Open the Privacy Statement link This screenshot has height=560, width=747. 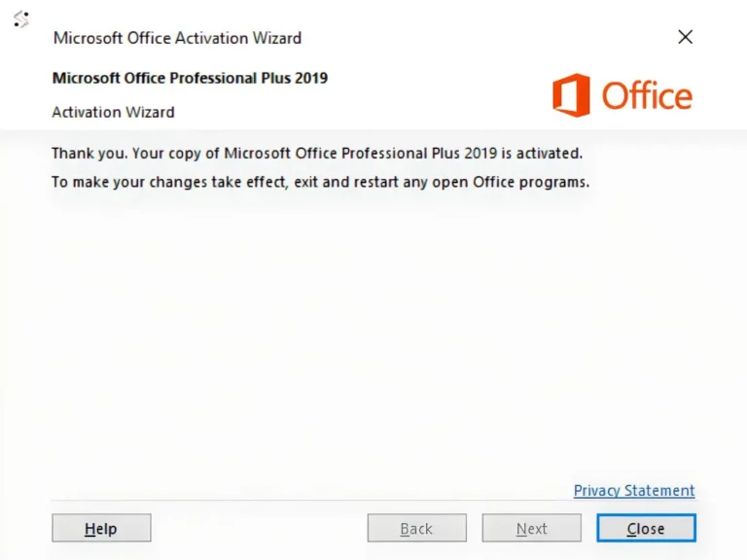[x=634, y=490]
